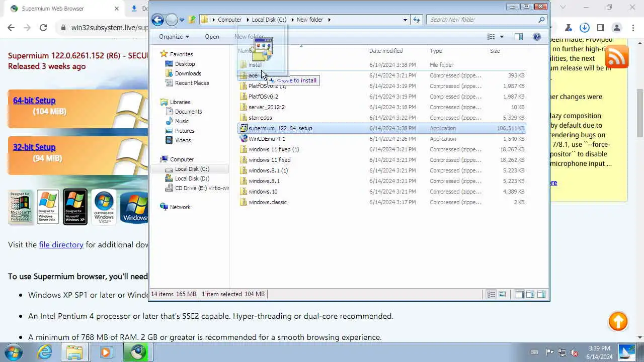Toggle the preview pane button
Viewport: 644px width, 362px height.
point(519,37)
